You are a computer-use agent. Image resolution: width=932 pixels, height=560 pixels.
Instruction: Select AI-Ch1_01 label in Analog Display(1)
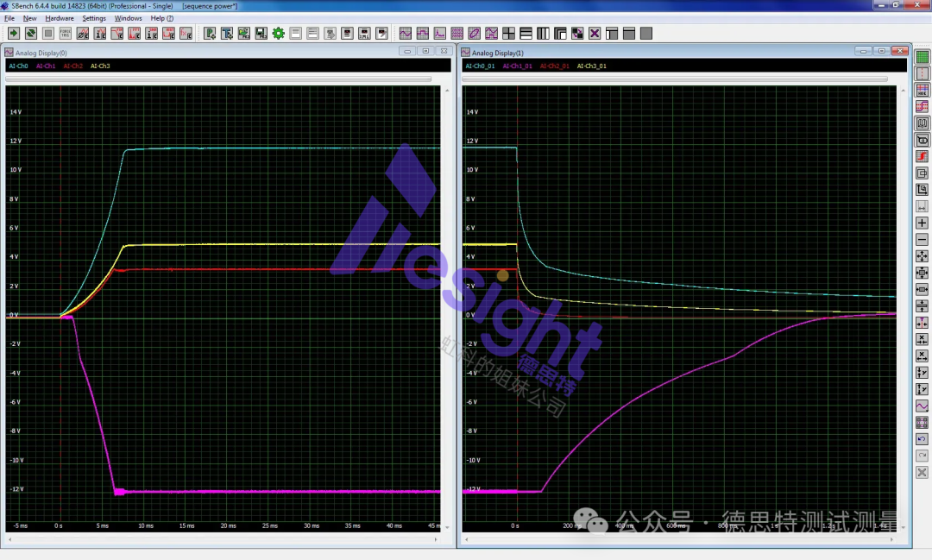(517, 66)
